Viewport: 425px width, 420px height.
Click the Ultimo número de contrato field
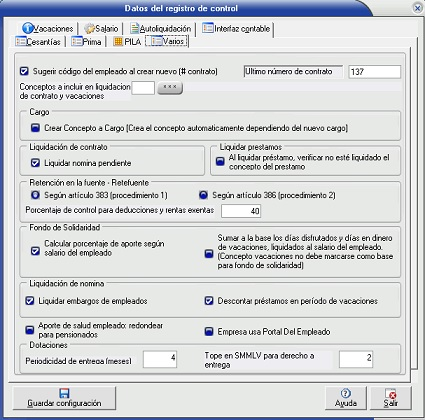pyautogui.click(x=375, y=72)
